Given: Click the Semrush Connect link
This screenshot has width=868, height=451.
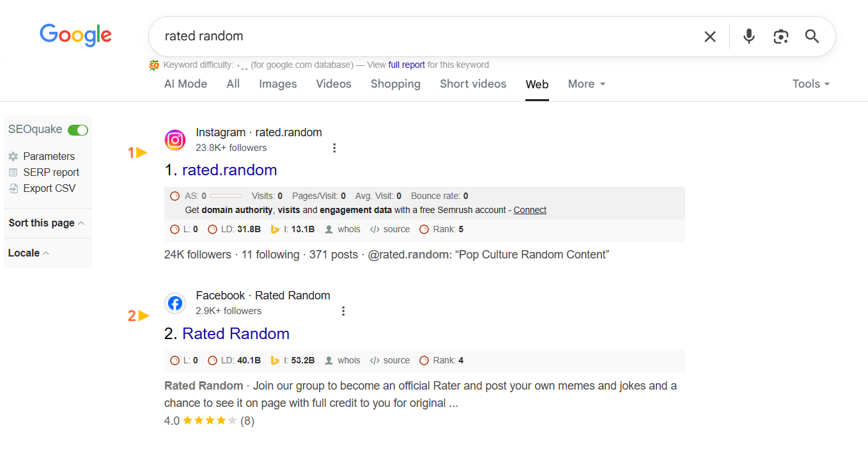Looking at the screenshot, I should pos(530,210).
